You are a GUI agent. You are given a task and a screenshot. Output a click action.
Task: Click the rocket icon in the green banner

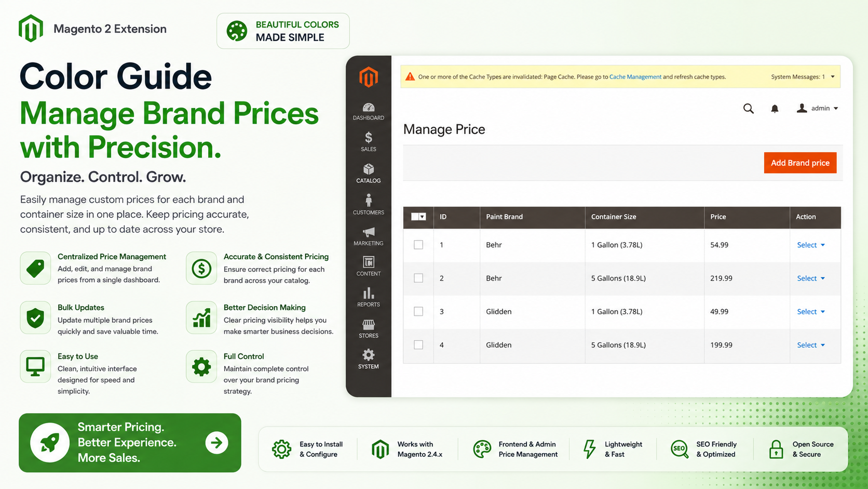click(x=50, y=443)
